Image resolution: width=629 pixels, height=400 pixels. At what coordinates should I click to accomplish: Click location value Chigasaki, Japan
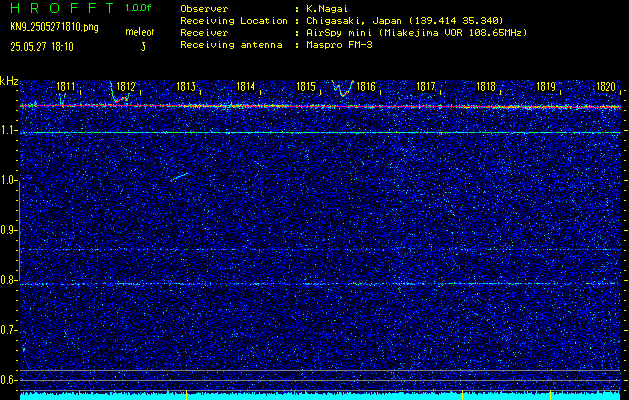pyautogui.click(x=354, y=21)
